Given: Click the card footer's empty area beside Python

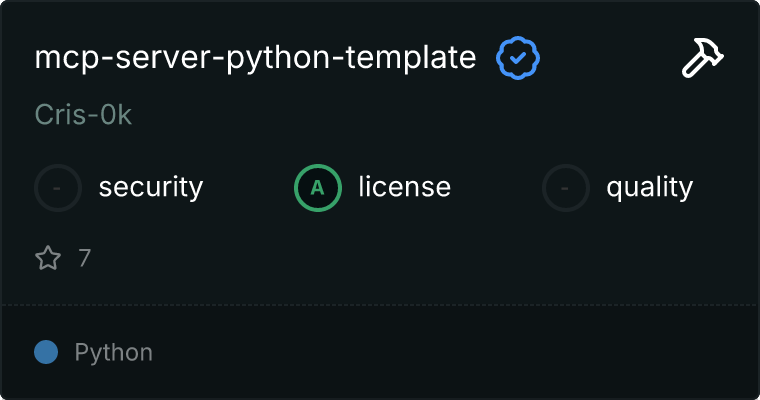Looking at the screenshot, I should 450,352.
